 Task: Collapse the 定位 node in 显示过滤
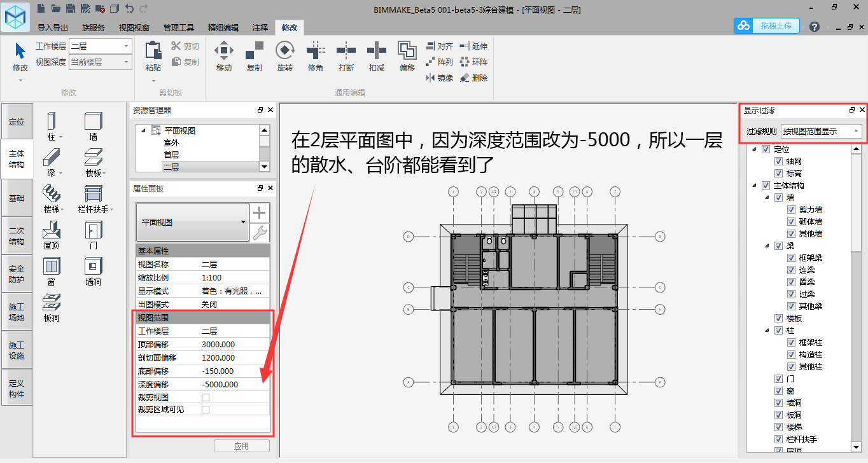coord(755,149)
